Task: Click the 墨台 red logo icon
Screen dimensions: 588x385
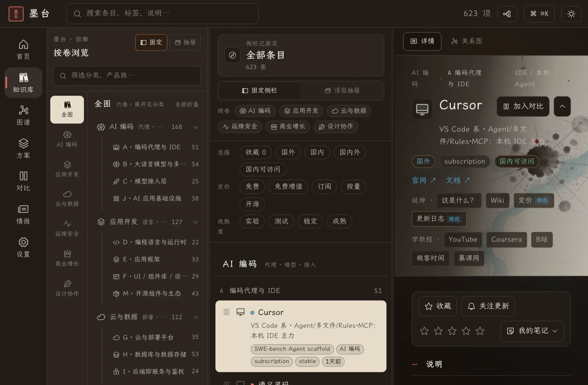Action: click(16, 14)
